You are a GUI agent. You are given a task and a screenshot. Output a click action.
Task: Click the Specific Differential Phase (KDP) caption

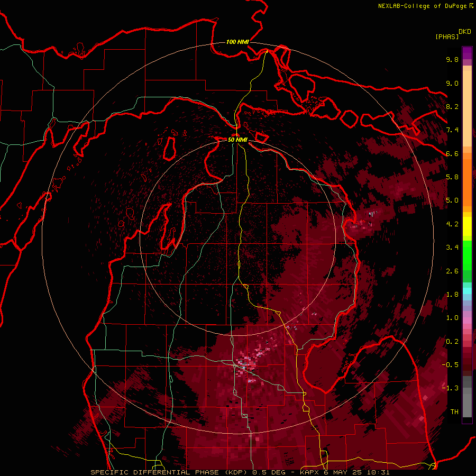click(x=240, y=472)
